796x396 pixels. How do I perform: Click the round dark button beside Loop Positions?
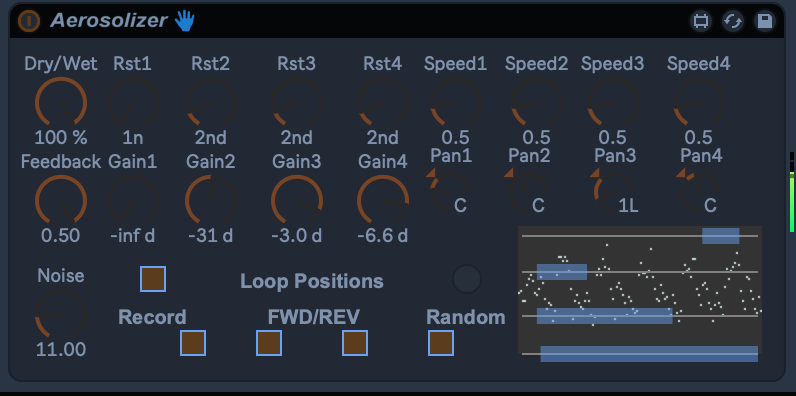(467, 279)
